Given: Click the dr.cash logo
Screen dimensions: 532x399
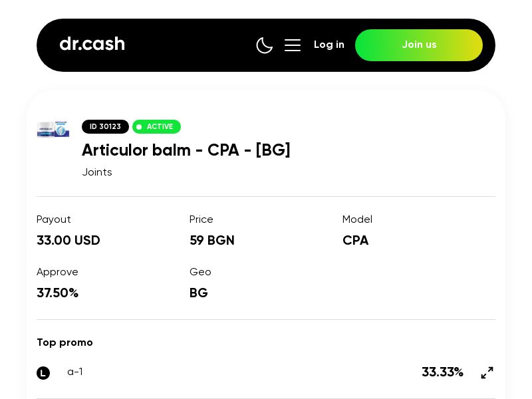Looking at the screenshot, I should [x=92, y=44].
